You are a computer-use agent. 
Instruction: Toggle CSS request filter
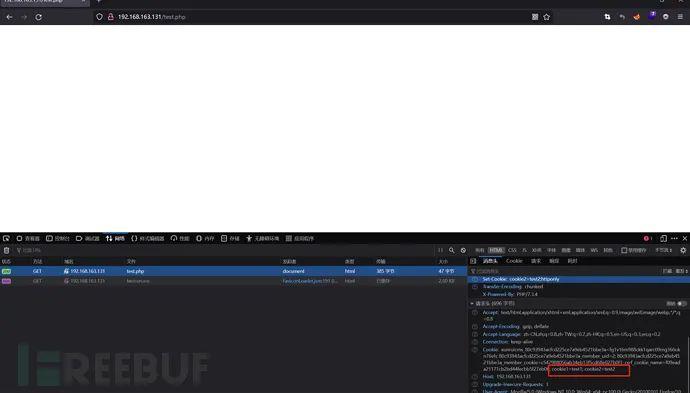coord(512,250)
